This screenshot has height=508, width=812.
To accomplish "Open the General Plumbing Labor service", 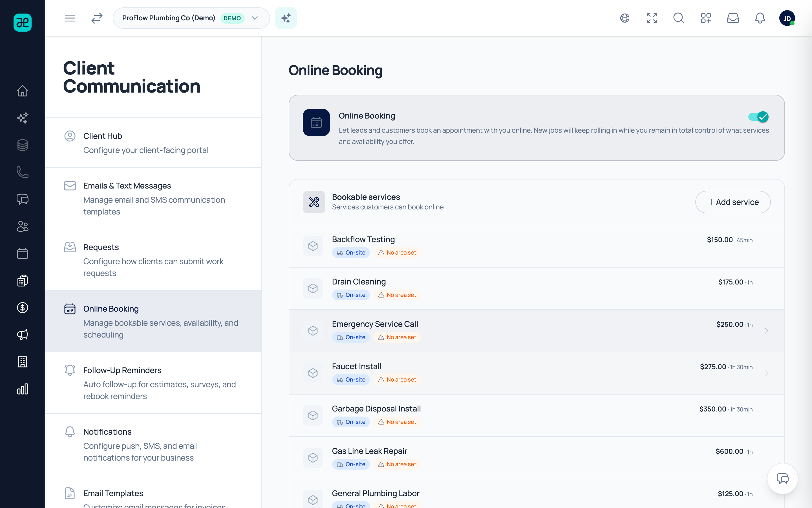I will (x=537, y=494).
